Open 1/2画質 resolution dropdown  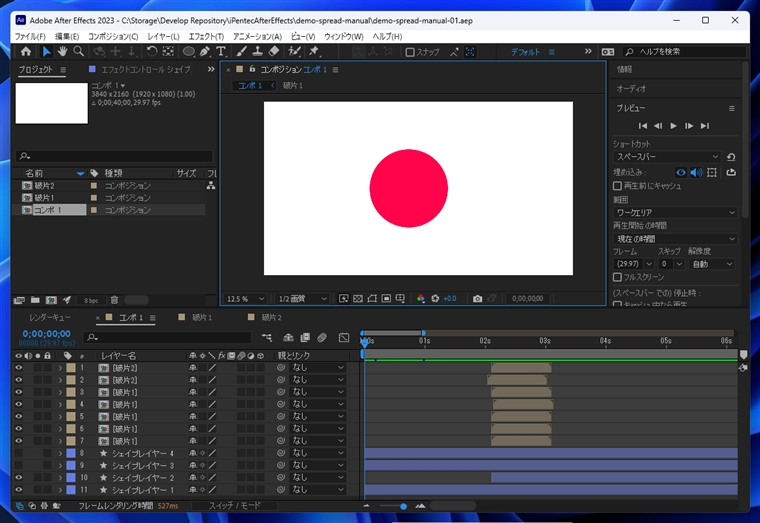(x=302, y=299)
